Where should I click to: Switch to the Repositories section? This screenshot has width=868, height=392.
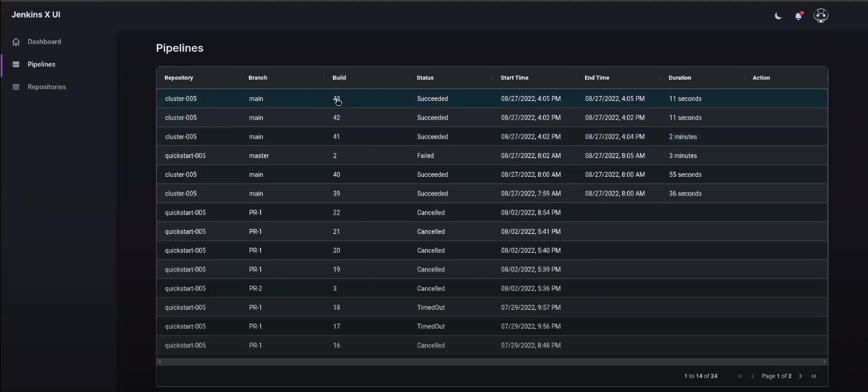tap(48, 87)
